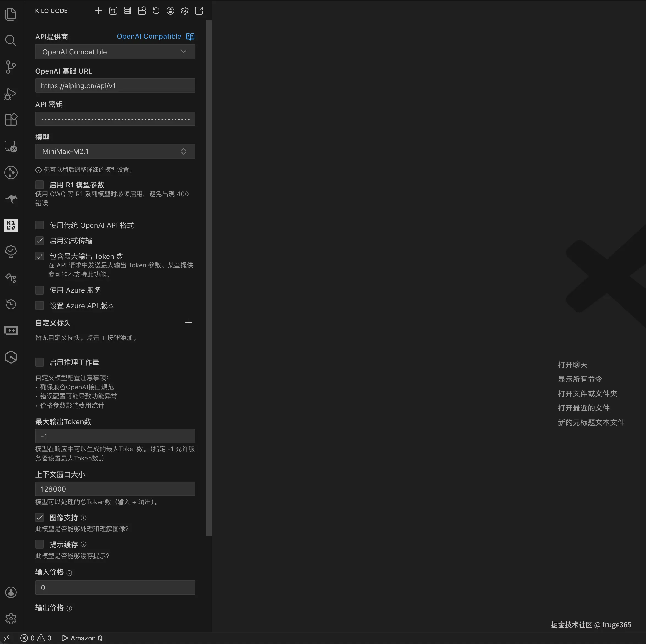Open Kilo Code settings gear in header

(x=184, y=11)
